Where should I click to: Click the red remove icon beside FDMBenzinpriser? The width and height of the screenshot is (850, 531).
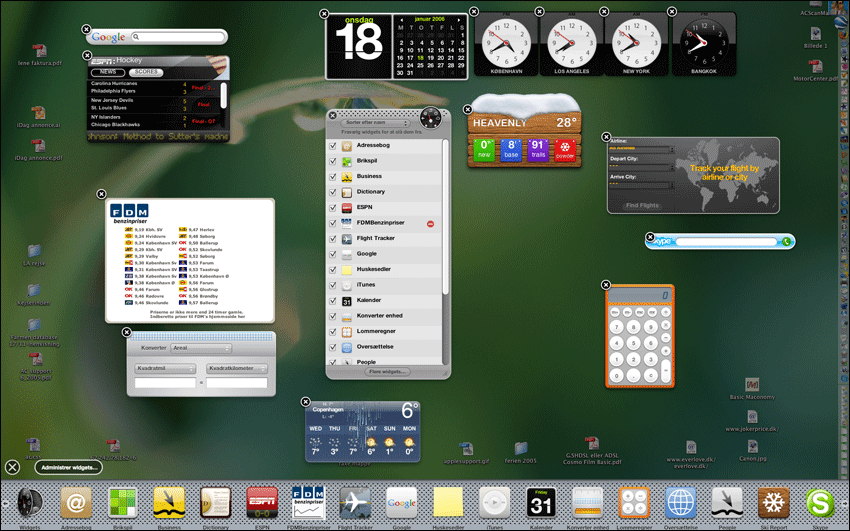[430, 223]
